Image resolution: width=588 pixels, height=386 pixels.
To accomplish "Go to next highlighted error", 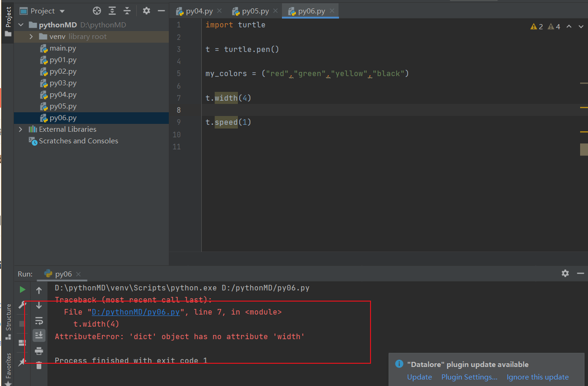I will click(582, 26).
